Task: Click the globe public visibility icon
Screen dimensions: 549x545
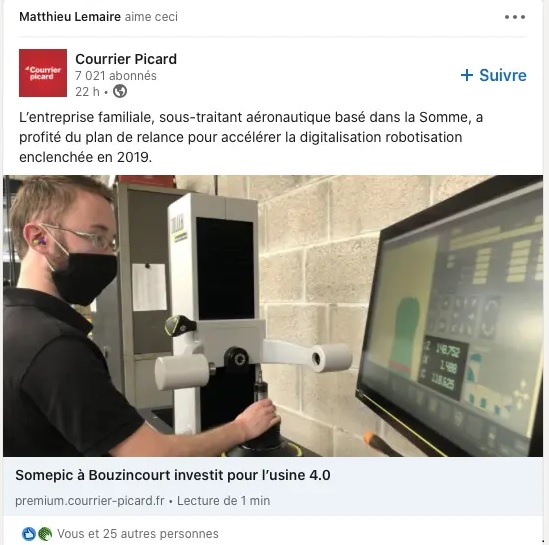Action: click(x=120, y=91)
